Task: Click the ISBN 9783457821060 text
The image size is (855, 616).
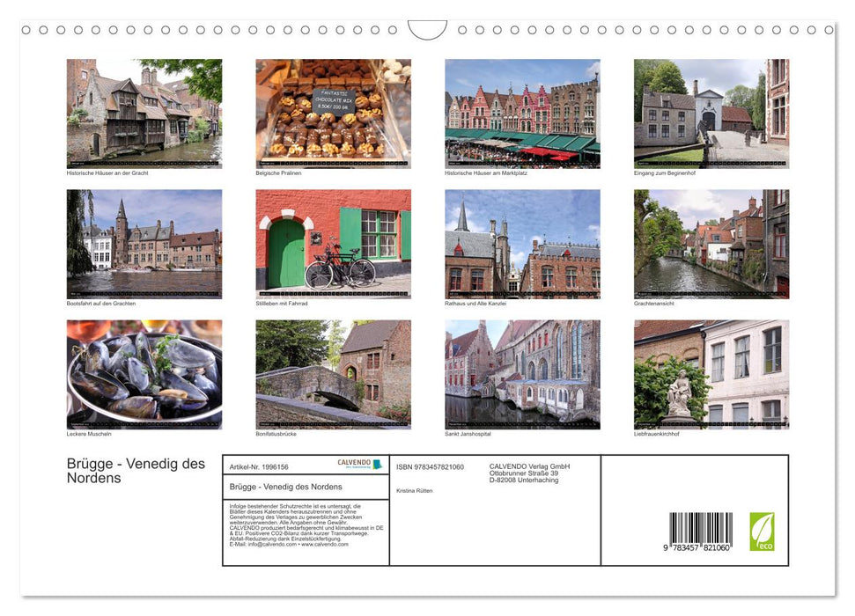Action: pos(429,466)
